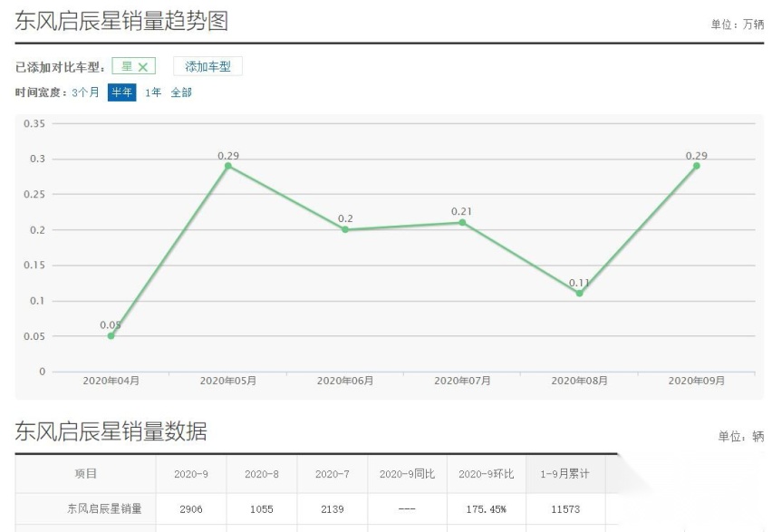
Task: Click the 0.25 y-axis tick label
Action: (34, 195)
